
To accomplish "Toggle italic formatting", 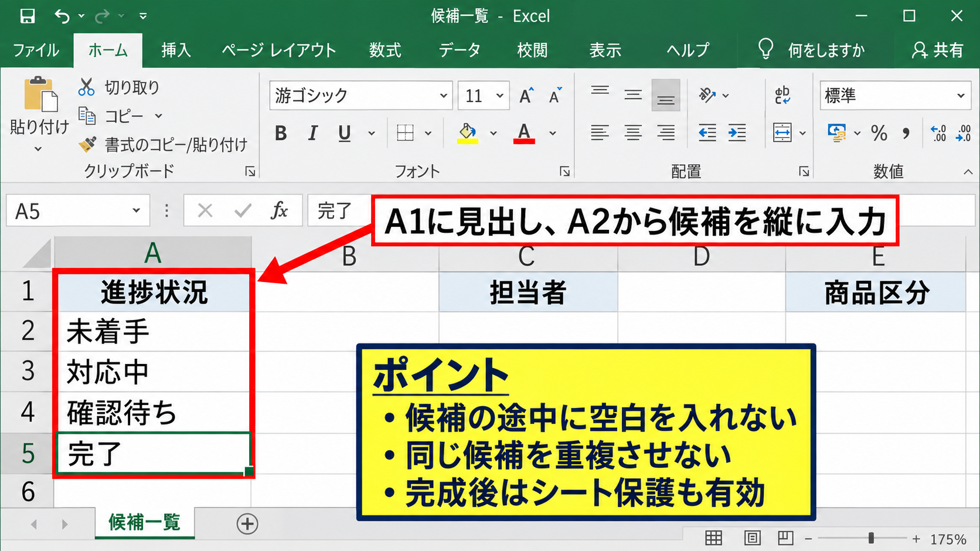I will tap(312, 134).
